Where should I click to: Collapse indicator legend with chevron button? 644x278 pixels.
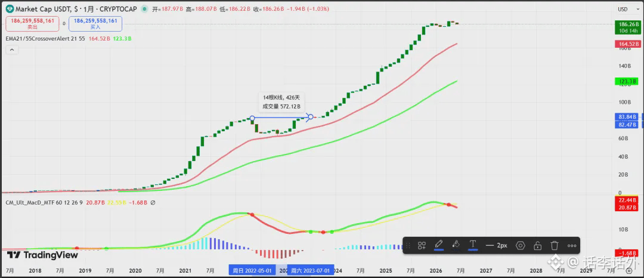click(x=12, y=50)
